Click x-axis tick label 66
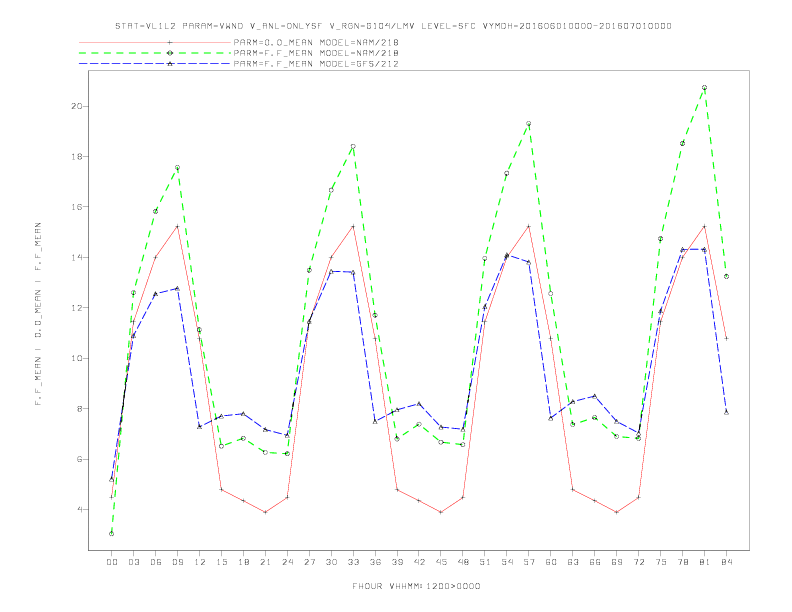 coord(595,562)
